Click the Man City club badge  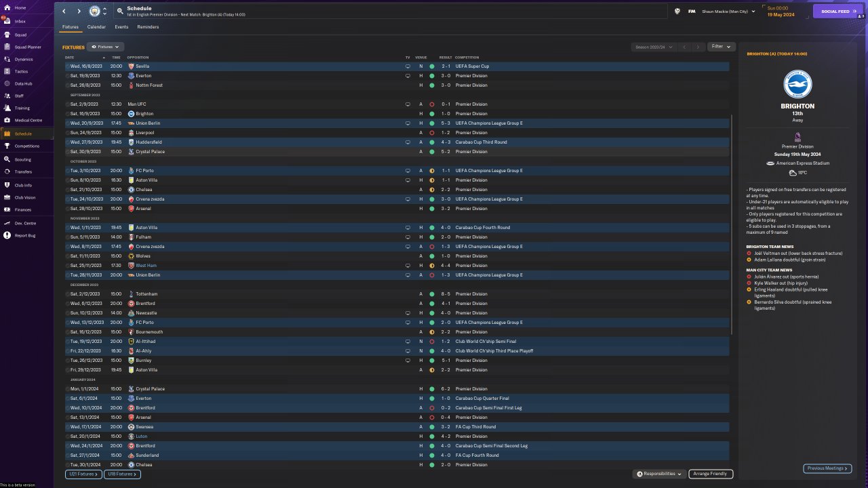point(94,11)
